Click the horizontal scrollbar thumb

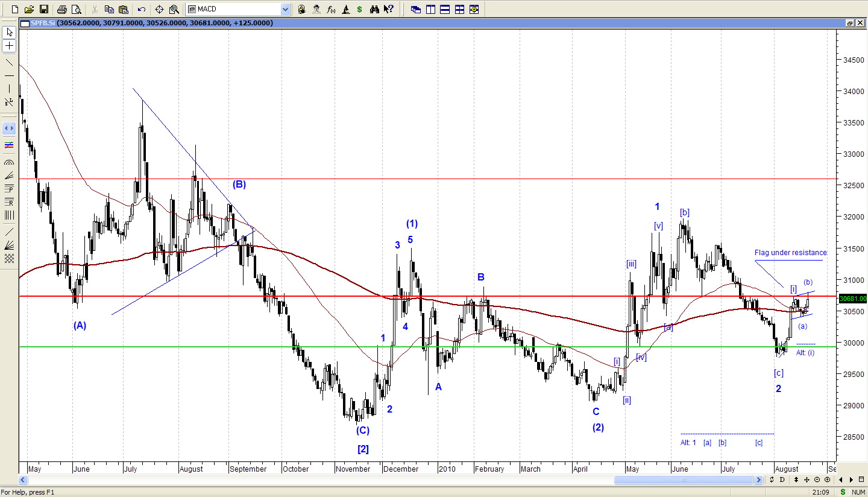[684, 480]
